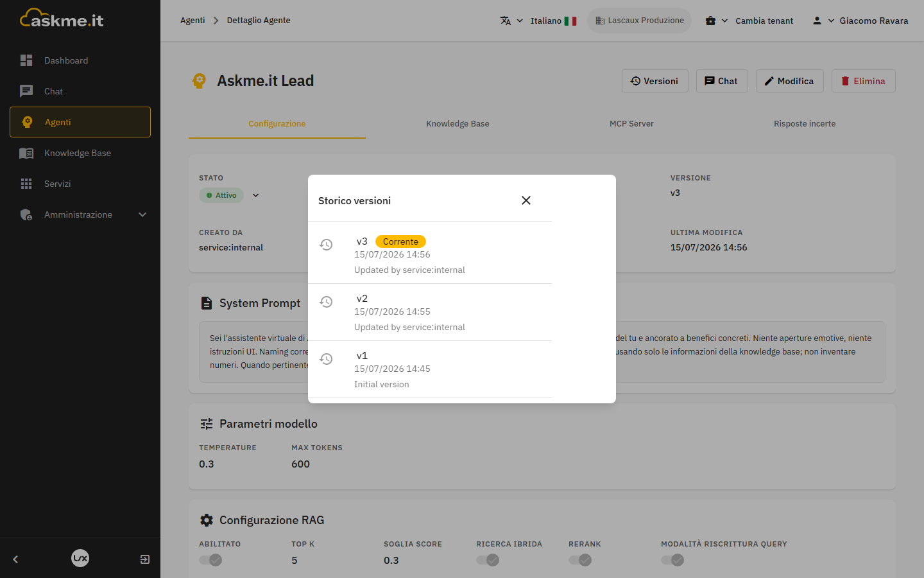Select the Agenti icon in sidebar

click(x=27, y=122)
